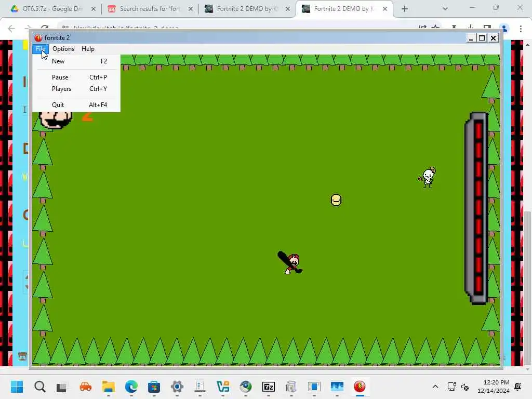This screenshot has height=399, width=532.
Task: Open the 7-Zip taskbar icon
Action: [x=269, y=387]
